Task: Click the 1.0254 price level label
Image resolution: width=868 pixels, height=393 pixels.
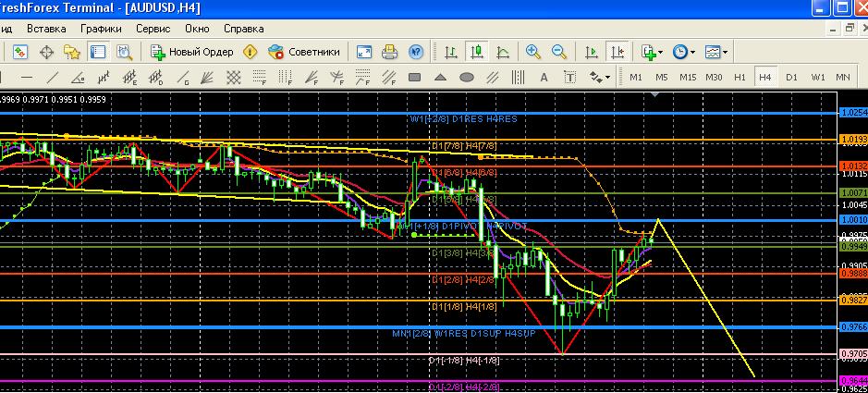Action: pos(854,113)
